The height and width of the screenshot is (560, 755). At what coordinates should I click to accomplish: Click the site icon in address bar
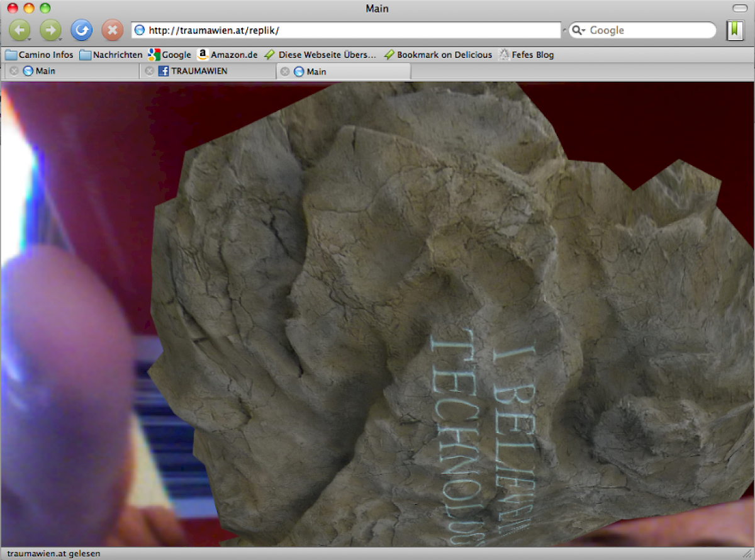(x=140, y=30)
